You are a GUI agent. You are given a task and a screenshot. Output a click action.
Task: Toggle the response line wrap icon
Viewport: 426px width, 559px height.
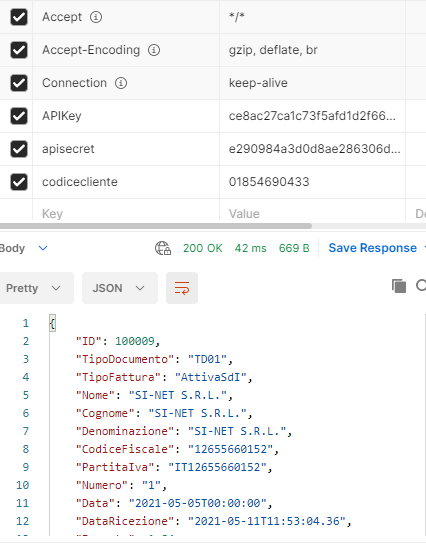[182, 288]
